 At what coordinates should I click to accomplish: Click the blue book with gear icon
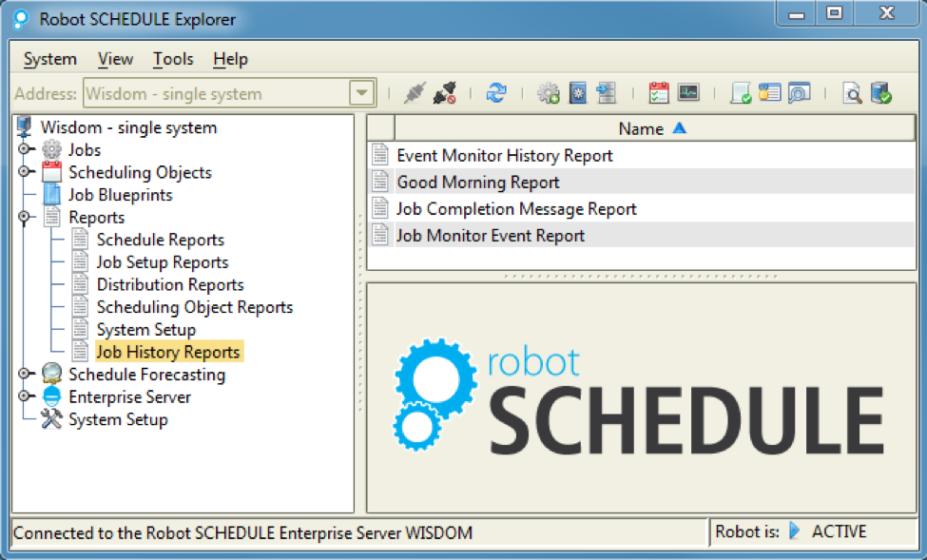[578, 93]
